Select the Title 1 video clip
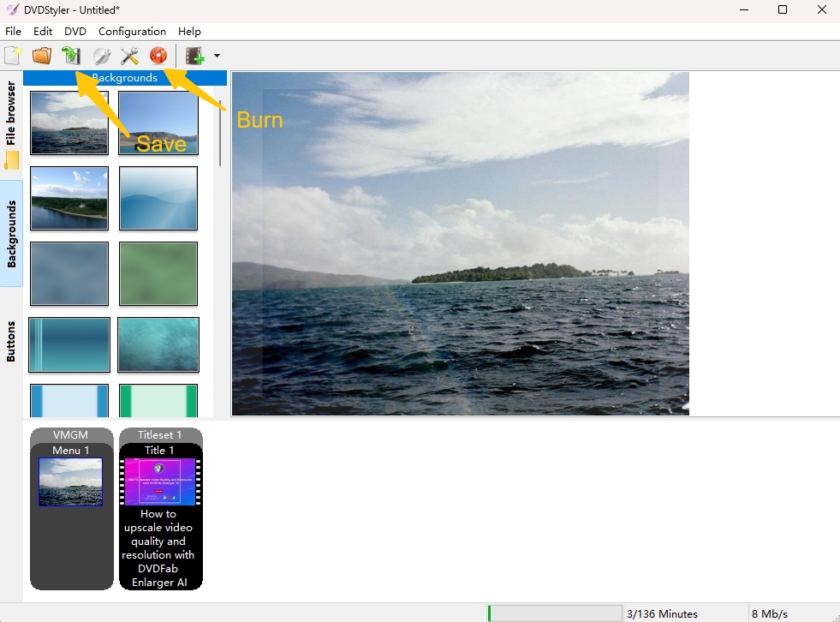Screen dimensions: 840x622 tap(161, 481)
